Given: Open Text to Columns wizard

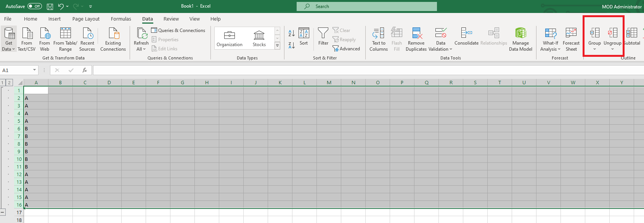Looking at the screenshot, I should [x=379, y=39].
